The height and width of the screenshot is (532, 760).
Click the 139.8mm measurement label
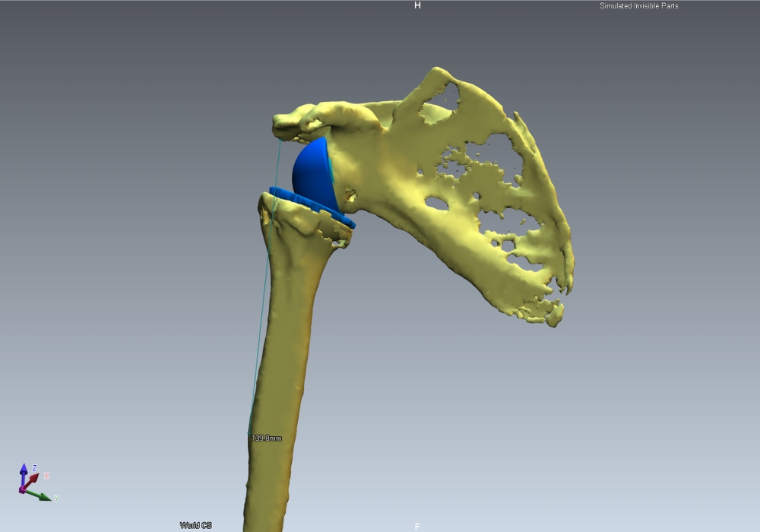267,439
